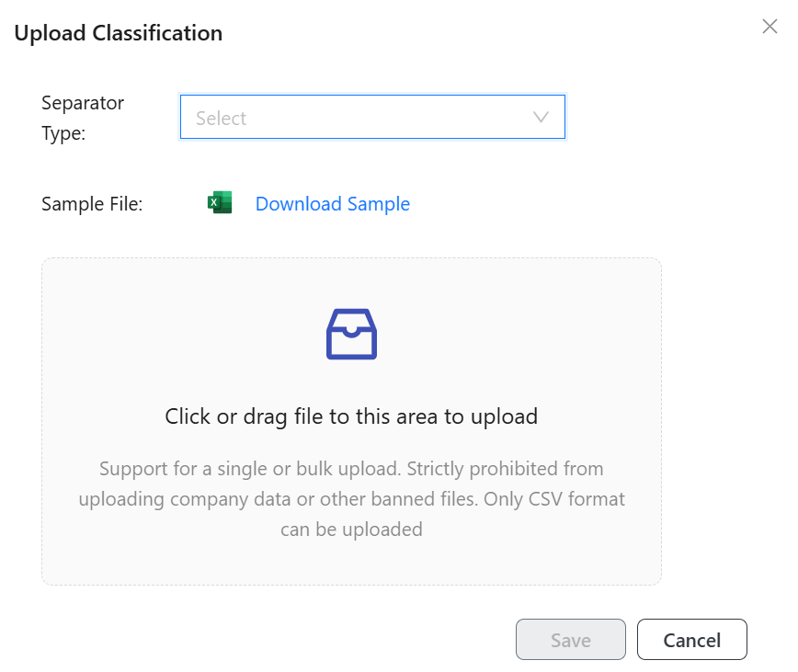This screenshot has width=798, height=672.
Task: Click the "Sample File:" label
Action: click(x=92, y=204)
